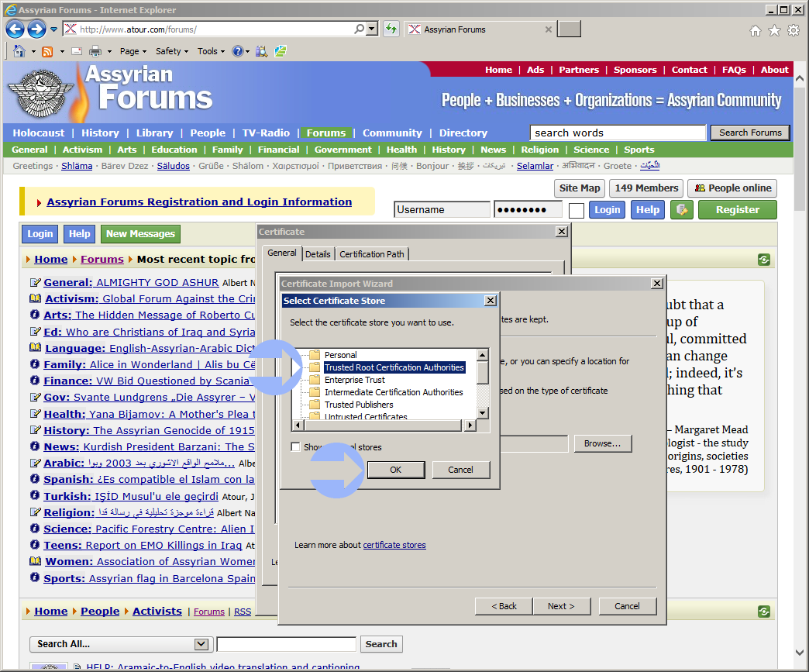Open the Tools menu dropdown
Image resolution: width=809 pixels, height=672 pixels.
(211, 51)
